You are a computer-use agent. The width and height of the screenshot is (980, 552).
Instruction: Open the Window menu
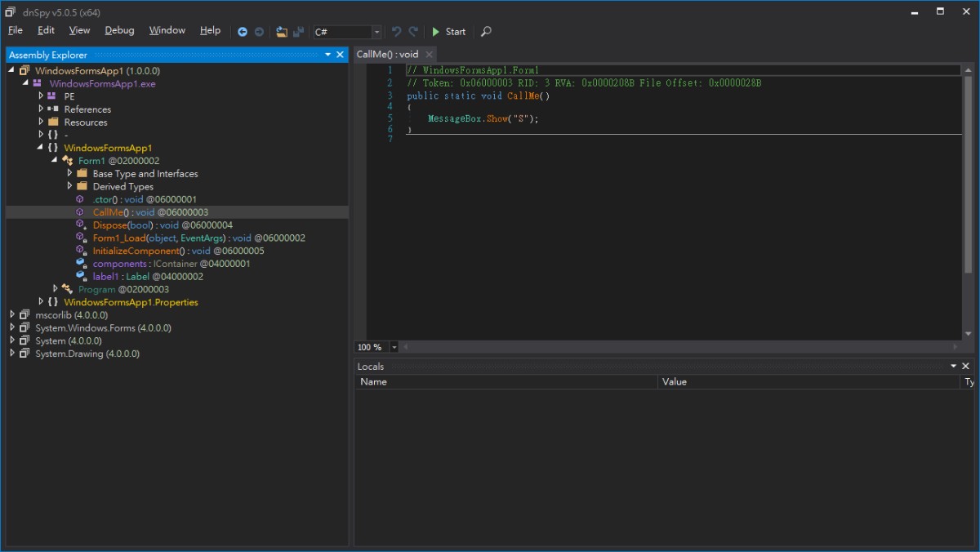tap(167, 30)
